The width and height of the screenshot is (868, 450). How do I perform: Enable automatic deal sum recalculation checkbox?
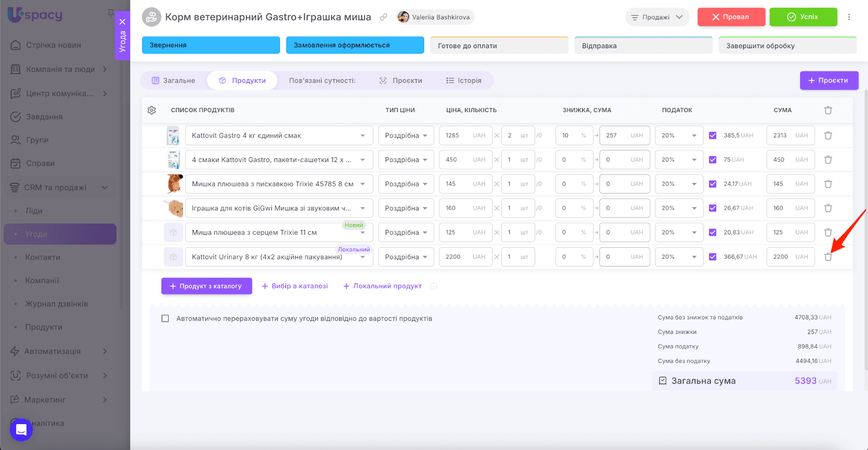165,319
